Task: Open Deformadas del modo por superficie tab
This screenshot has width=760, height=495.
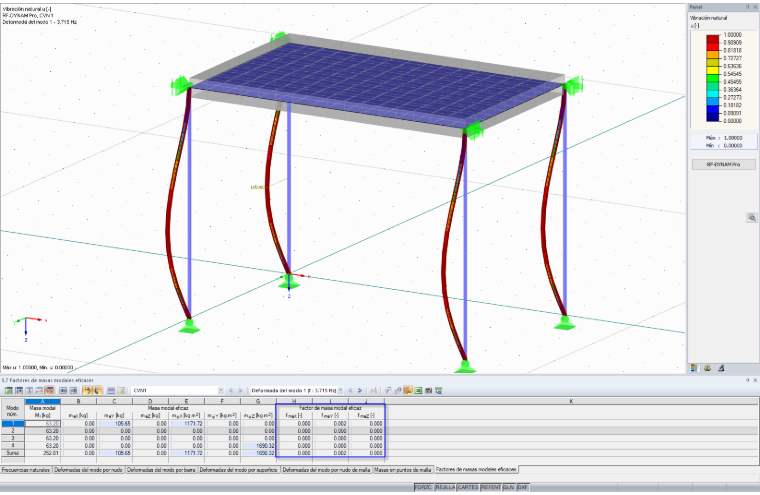Action: tap(239, 470)
